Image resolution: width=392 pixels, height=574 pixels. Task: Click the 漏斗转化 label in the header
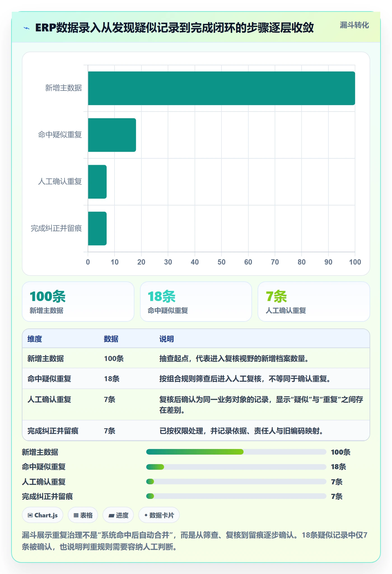(354, 25)
